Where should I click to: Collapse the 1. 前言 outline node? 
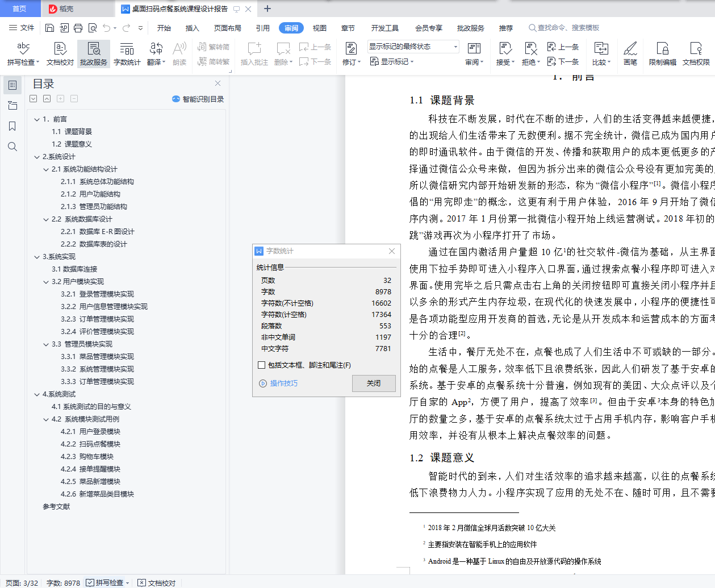pos(37,119)
